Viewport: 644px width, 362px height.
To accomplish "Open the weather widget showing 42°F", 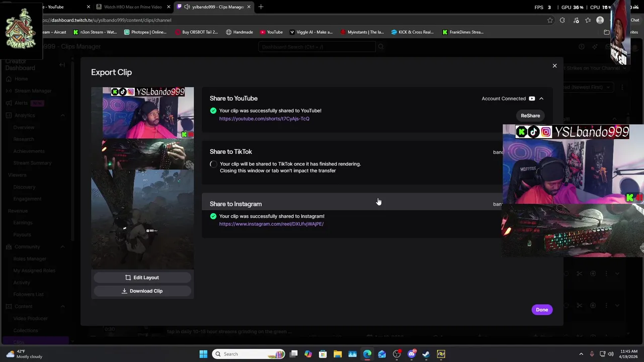I will click(24, 354).
